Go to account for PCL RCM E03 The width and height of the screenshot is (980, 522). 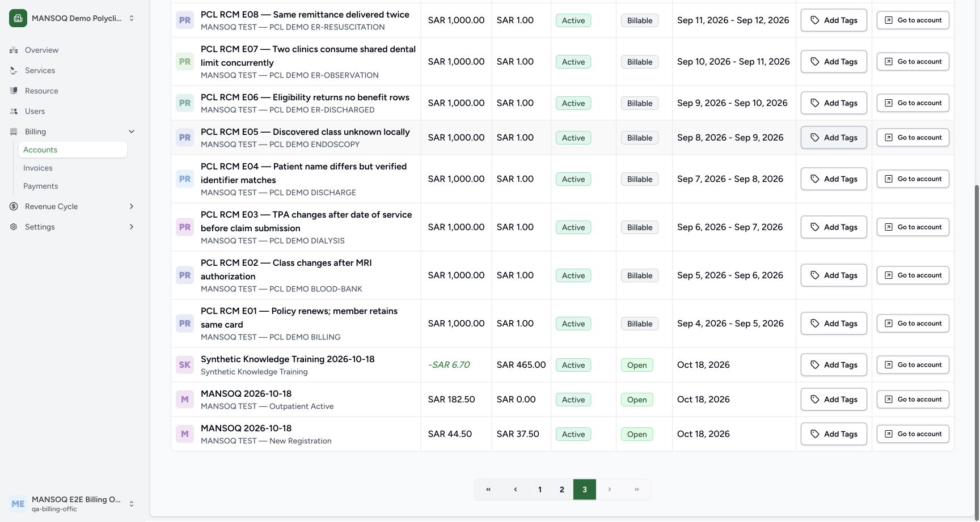[913, 227]
